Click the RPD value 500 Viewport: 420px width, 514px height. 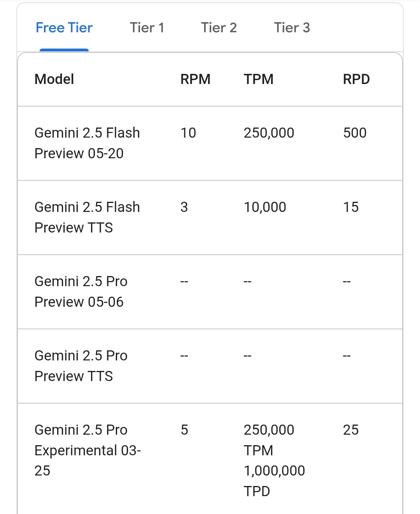coord(355,133)
